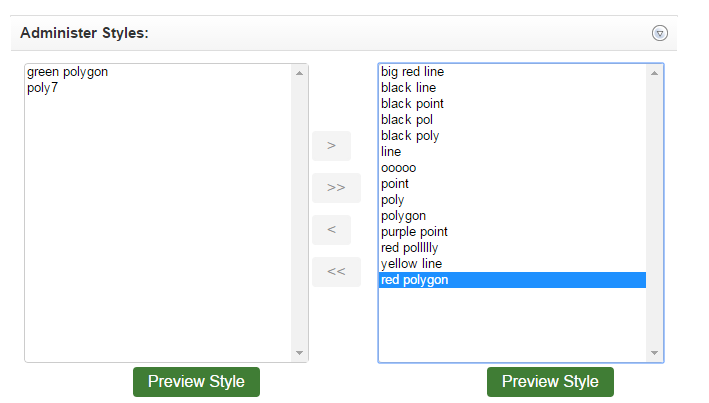Viewport: 709px width, 403px height.
Task: Select 'poly7' in the left list
Action: click(x=45, y=88)
